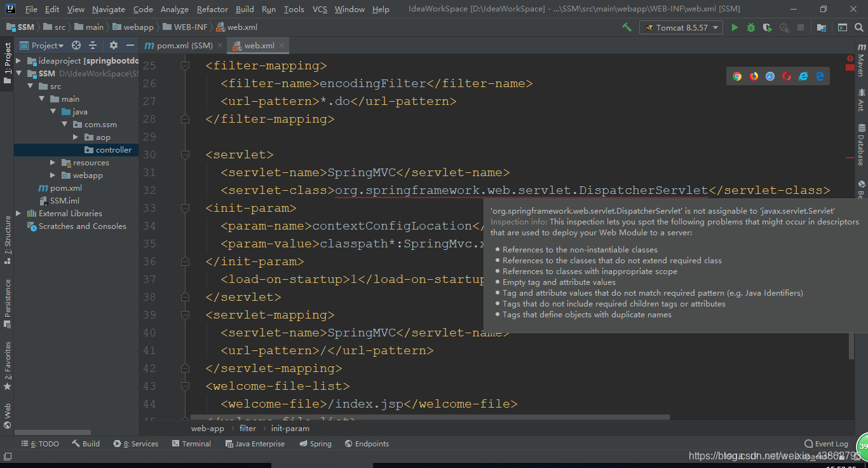Viewport: 868px width, 468px height.
Task: Open web.xml in Chrome
Action: tap(737, 76)
